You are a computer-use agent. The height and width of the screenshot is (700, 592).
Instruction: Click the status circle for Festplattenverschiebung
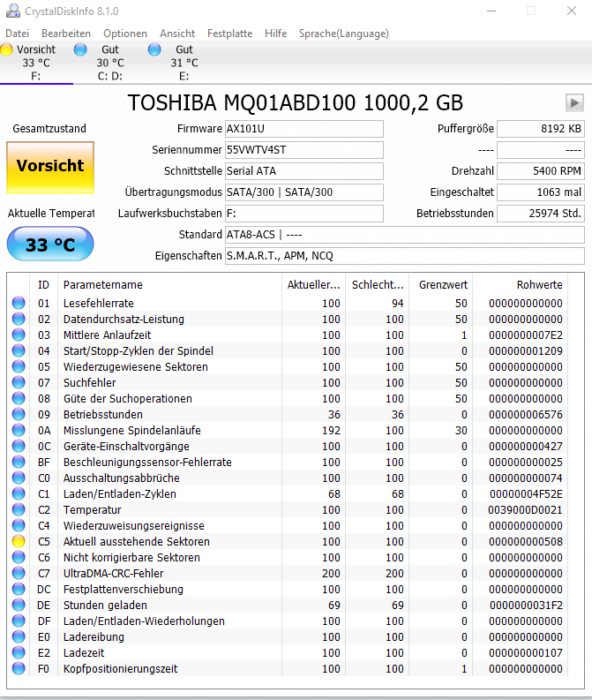19,590
